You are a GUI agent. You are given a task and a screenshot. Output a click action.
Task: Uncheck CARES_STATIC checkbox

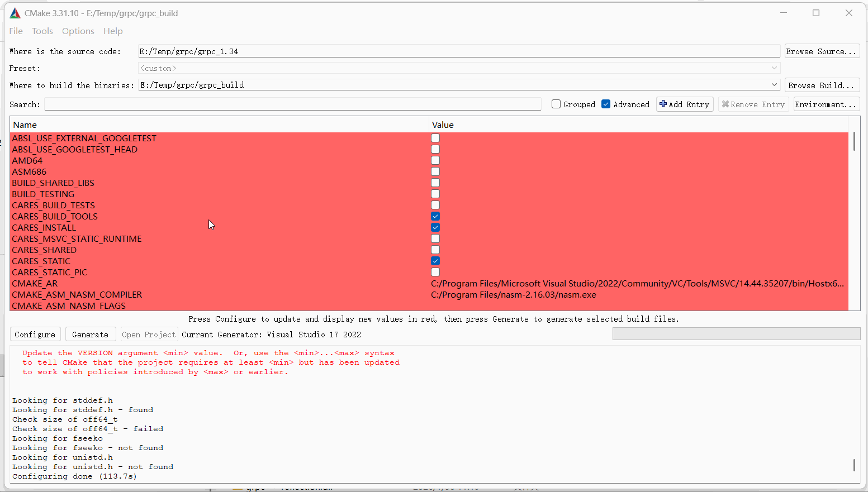coord(435,261)
